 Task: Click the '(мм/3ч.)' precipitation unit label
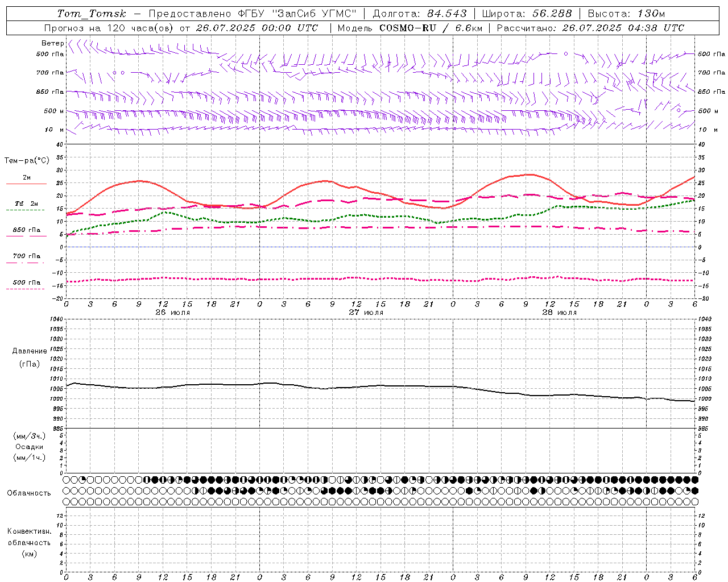[30, 436]
